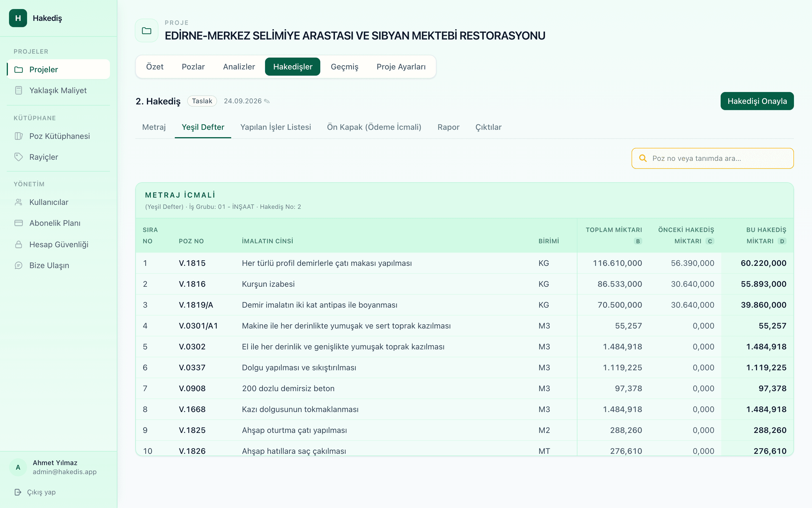Click the 200 dozlu demirsiz beton row

point(465,388)
